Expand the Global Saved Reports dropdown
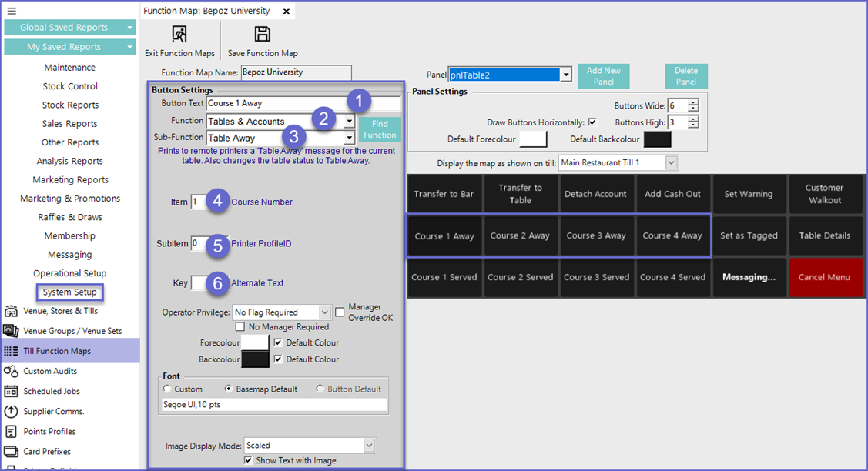 129,28
